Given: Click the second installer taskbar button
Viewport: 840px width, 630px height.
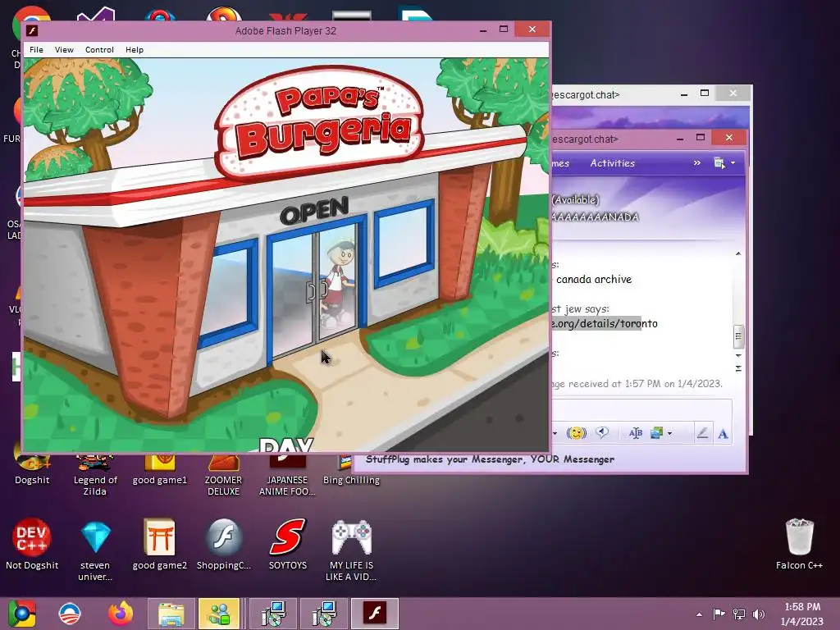Looking at the screenshot, I should point(323,614).
